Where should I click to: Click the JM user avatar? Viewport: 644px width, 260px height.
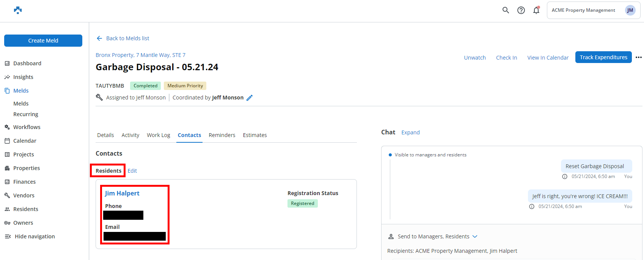tap(630, 10)
